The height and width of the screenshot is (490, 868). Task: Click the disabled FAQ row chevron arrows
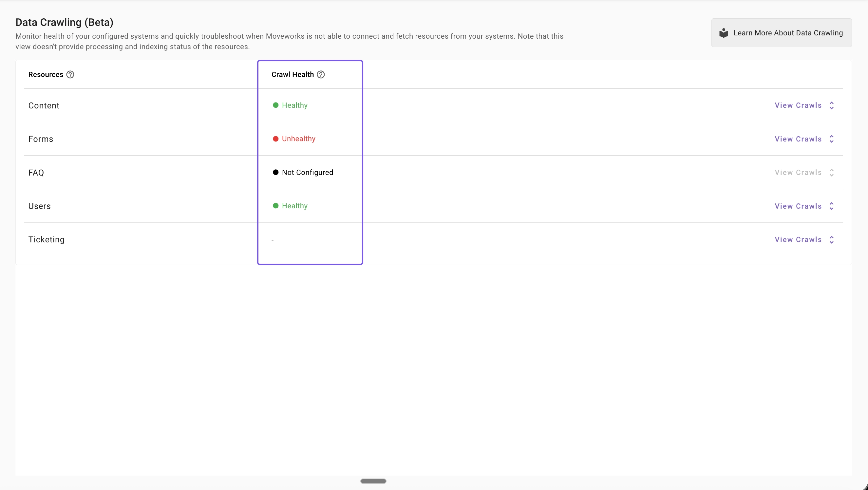coord(832,173)
